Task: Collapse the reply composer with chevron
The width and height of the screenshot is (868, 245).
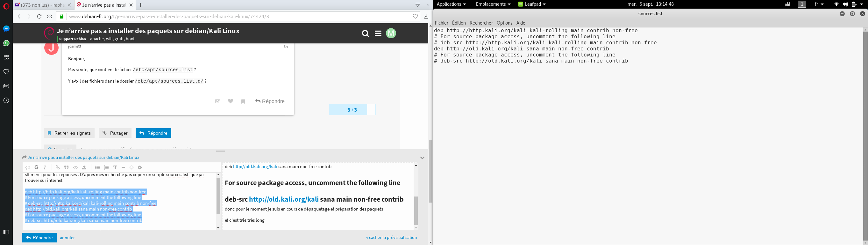Action: [422, 158]
